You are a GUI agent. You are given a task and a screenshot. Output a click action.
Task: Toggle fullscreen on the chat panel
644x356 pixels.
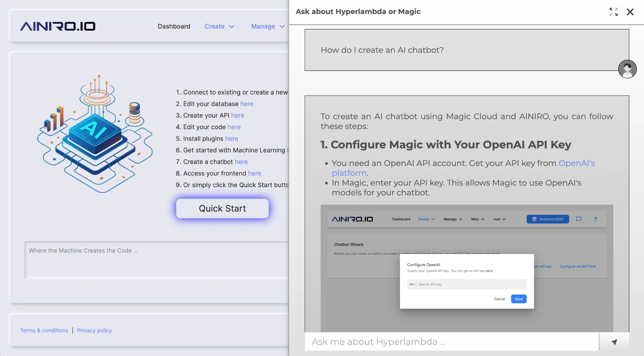614,12
